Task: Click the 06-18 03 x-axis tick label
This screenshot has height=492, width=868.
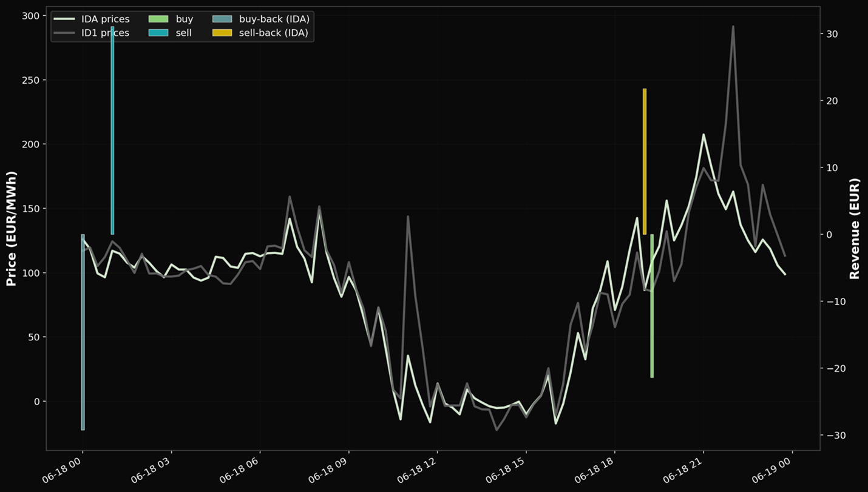Action: pyautogui.click(x=151, y=471)
